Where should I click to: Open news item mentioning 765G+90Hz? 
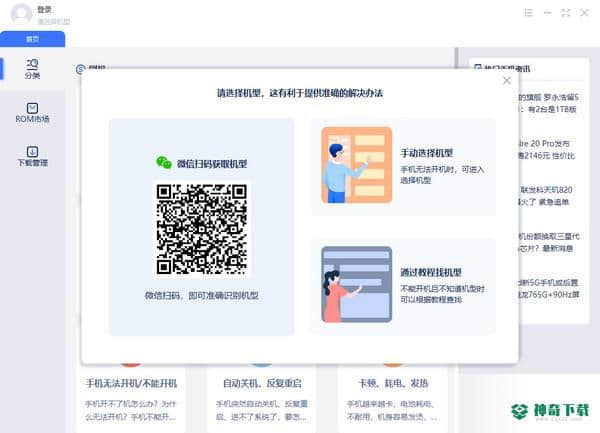[x=548, y=288]
